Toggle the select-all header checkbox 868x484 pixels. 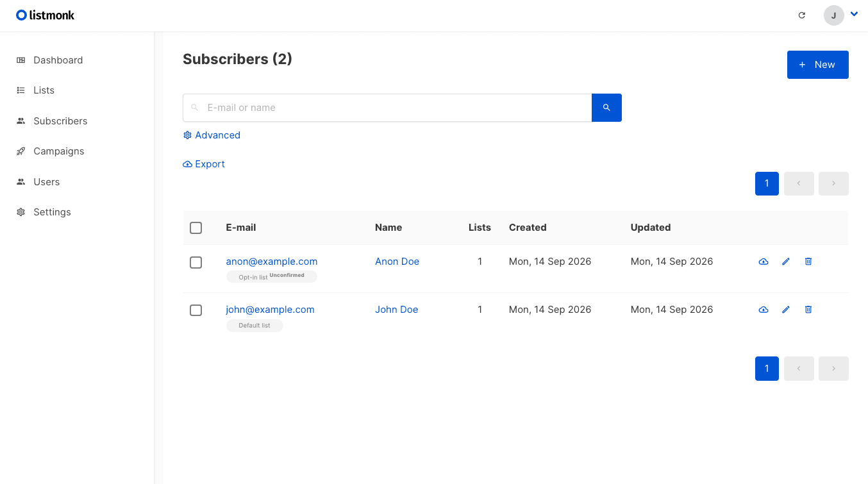(196, 228)
